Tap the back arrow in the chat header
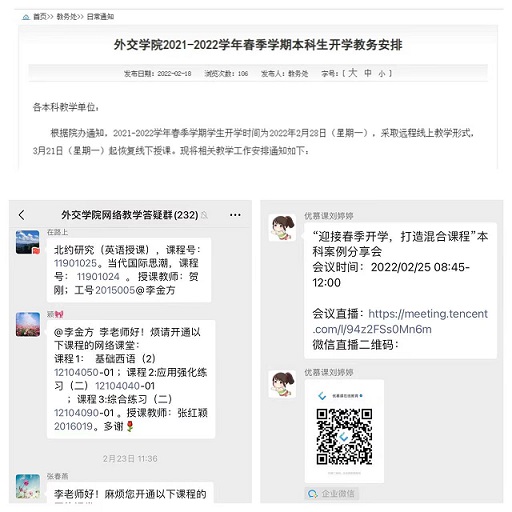 click(x=22, y=215)
